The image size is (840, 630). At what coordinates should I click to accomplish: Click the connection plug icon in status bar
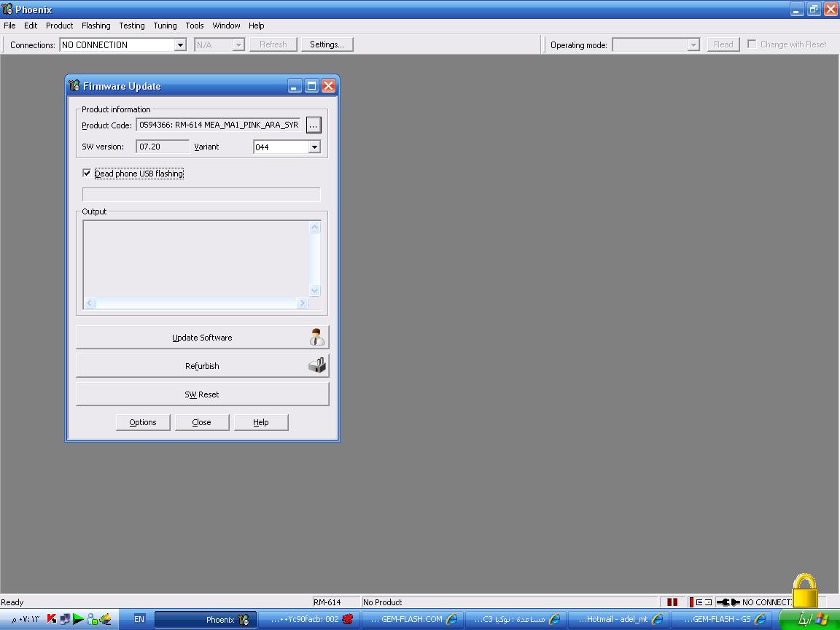pyautogui.click(x=728, y=602)
